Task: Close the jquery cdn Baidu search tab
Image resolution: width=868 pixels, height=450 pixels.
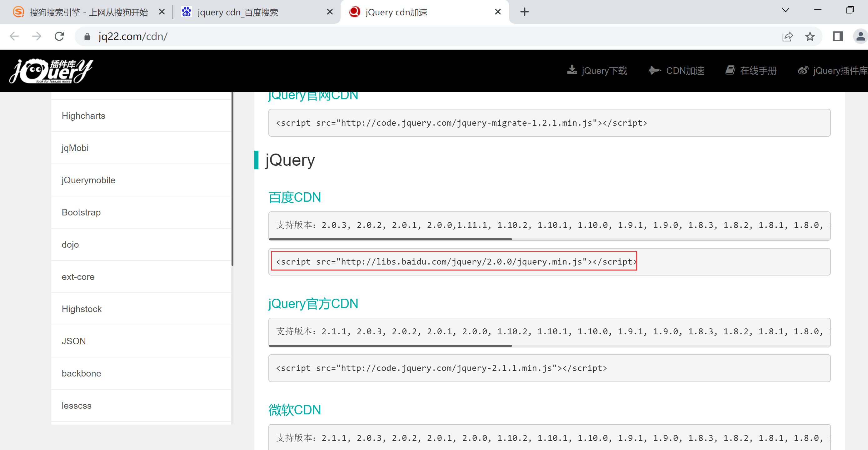Action: tap(330, 12)
